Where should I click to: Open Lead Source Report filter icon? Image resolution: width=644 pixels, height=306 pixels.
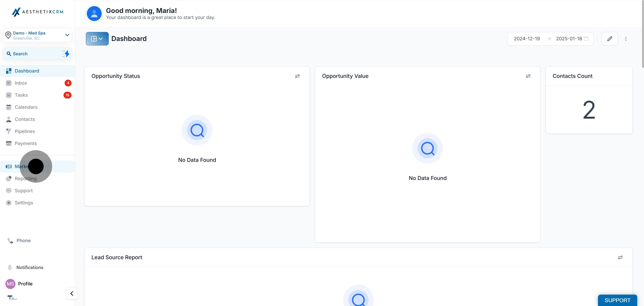click(x=620, y=257)
